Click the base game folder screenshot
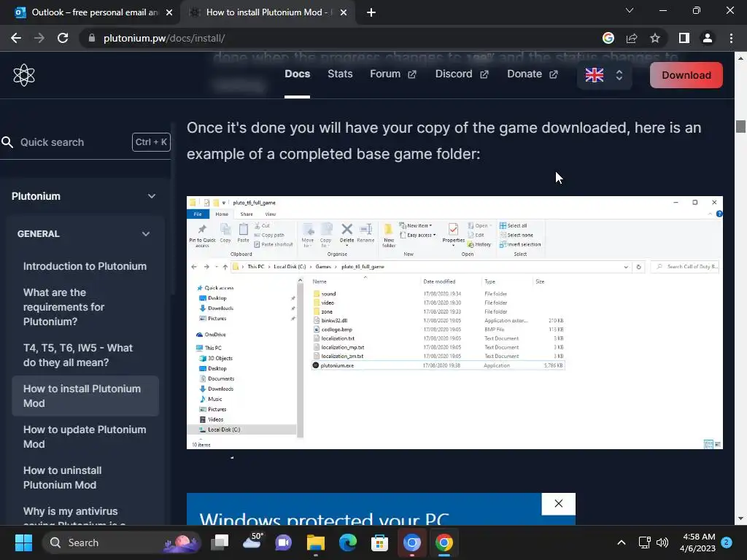Screen dimensions: 747x560 point(454,322)
